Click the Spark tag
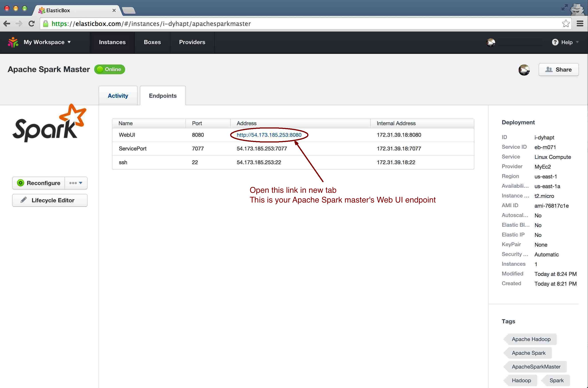The image size is (588, 388). tap(556, 380)
